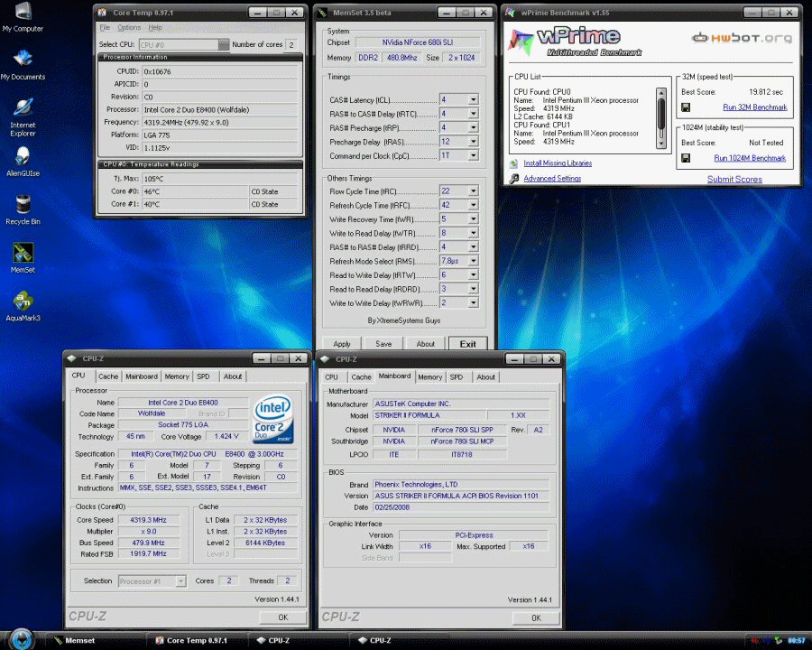Click Core Speed value 4319.3 MHz

(148, 519)
